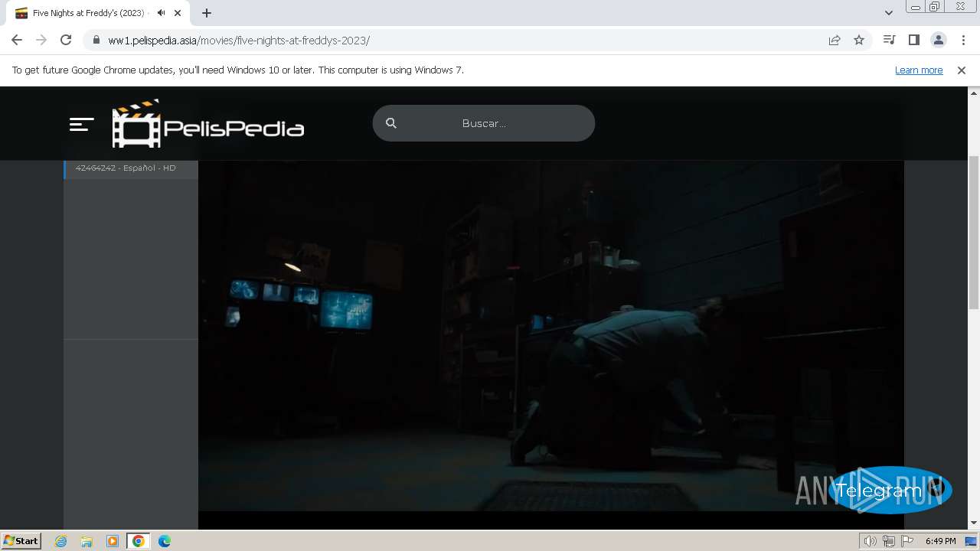Open Chrome profile avatar
This screenshot has width=980, height=551.
(x=938, y=40)
